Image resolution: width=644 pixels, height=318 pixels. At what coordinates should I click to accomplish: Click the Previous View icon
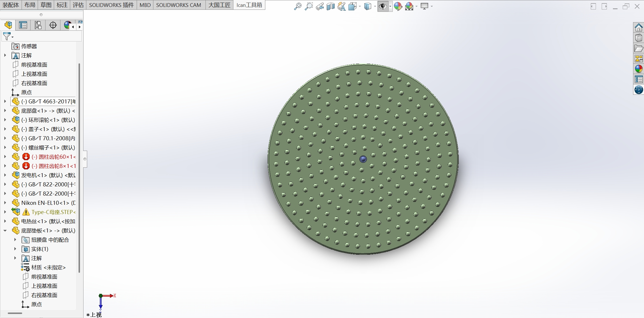pyautogui.click(x=320, y=6)
